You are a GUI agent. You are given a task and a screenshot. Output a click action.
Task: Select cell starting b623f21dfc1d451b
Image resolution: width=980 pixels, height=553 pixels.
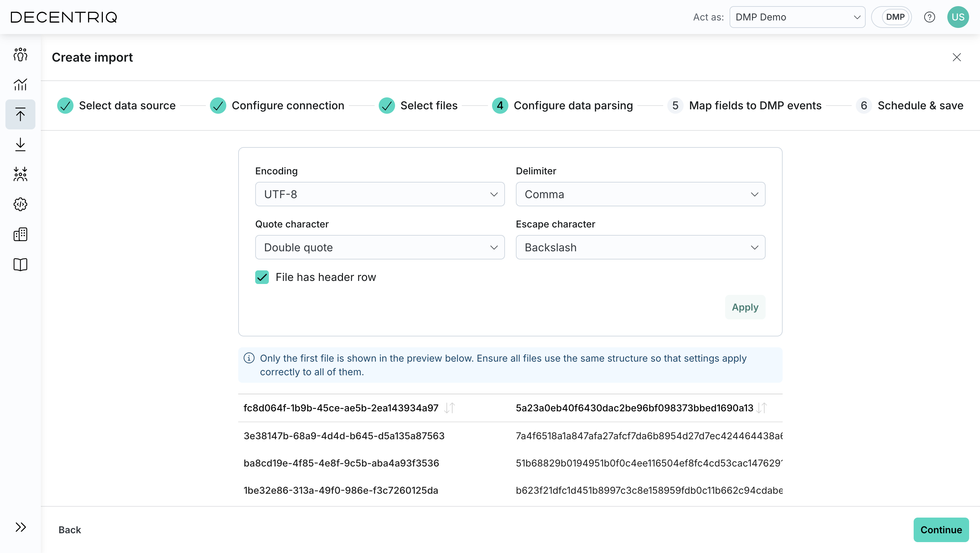649,490
